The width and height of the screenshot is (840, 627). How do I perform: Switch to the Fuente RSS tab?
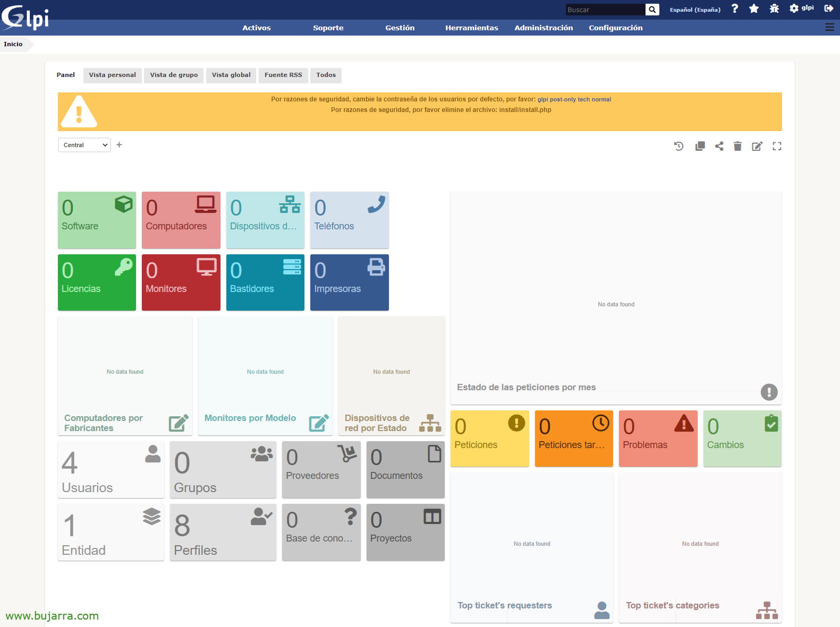pyautogui.click(x=283, y=75)
